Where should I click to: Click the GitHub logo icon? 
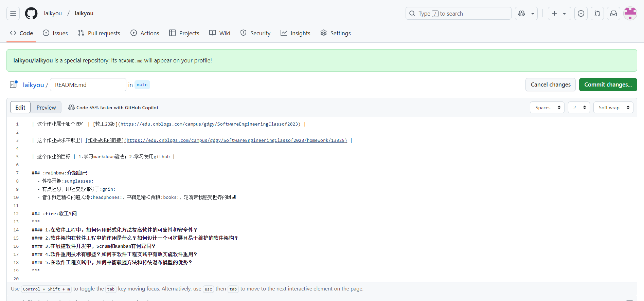(x=31, y=14)
